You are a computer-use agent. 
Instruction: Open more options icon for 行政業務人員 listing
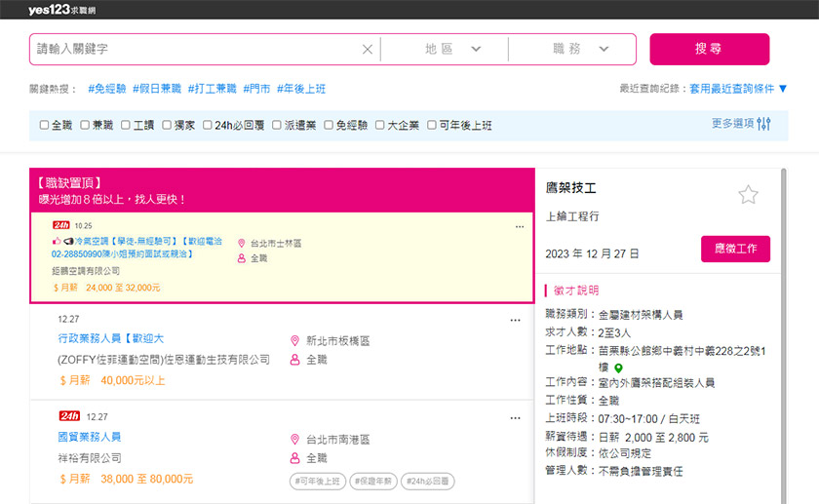(x=516, y=320)
